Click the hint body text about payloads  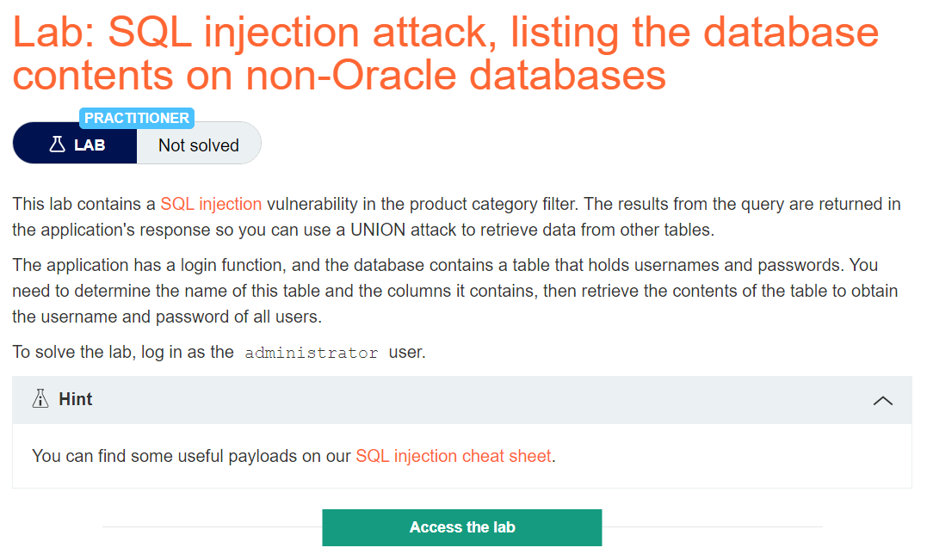[x=294, y=456]
